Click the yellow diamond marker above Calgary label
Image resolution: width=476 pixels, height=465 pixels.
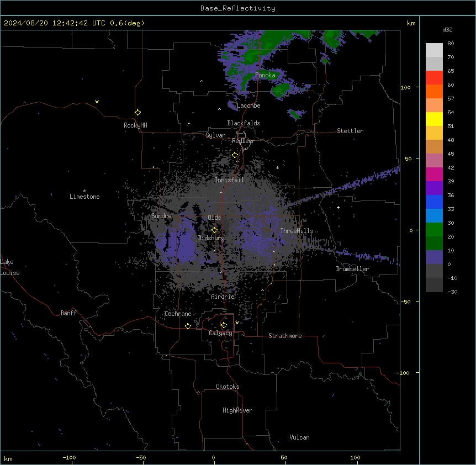tap(224, 325)
